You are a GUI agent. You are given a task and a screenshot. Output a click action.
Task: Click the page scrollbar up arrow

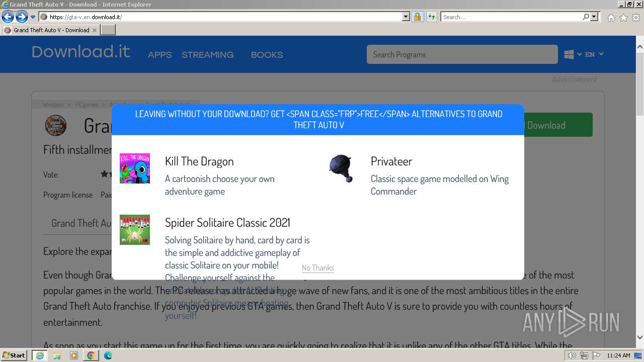[x=639, y=47]
